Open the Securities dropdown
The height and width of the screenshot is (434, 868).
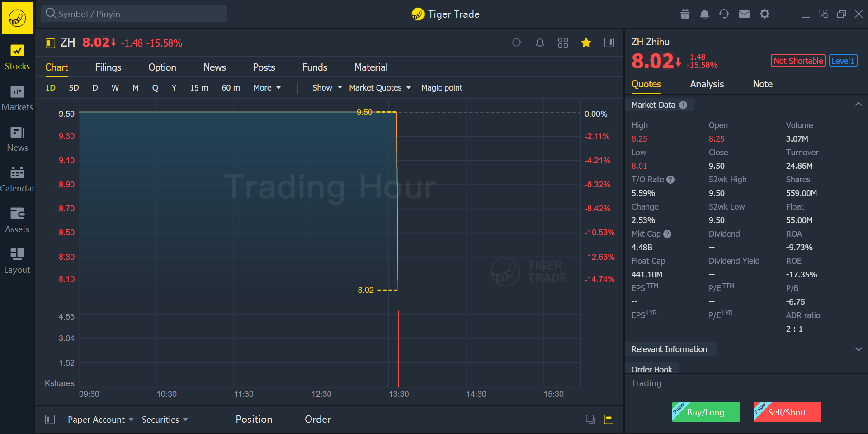[165, 420]
